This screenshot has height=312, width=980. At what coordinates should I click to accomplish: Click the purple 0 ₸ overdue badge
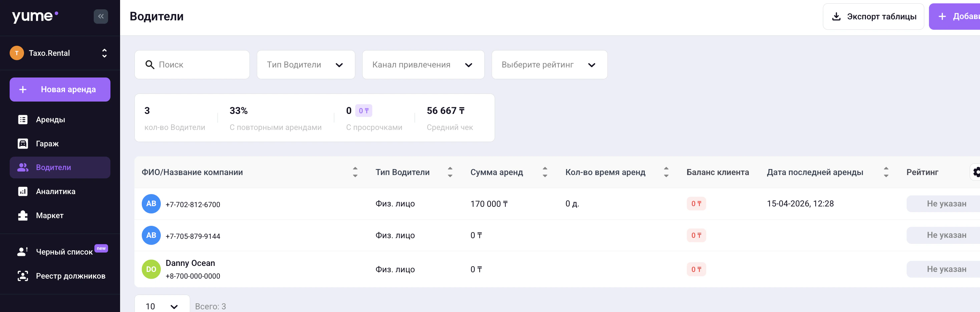pyautogui.click(x=364, y=111)
